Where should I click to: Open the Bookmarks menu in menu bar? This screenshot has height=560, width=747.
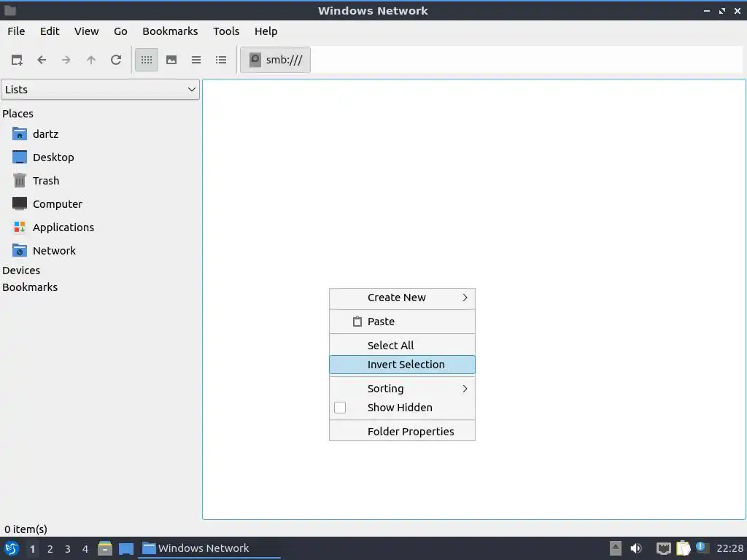click(170, 31)
